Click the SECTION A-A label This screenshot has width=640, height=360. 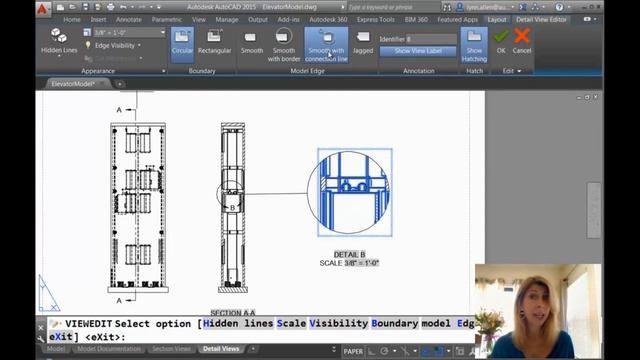pos(233,313)
